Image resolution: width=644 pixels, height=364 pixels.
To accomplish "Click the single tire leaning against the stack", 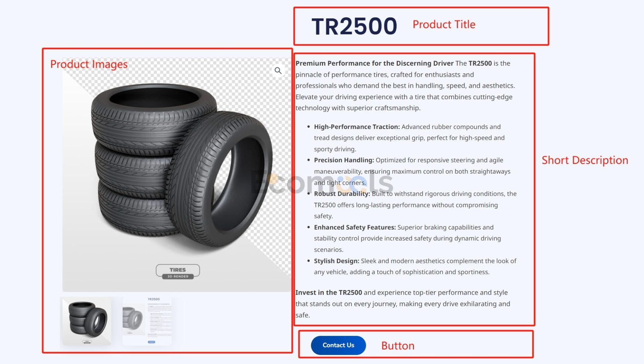I will coord(220,179).
